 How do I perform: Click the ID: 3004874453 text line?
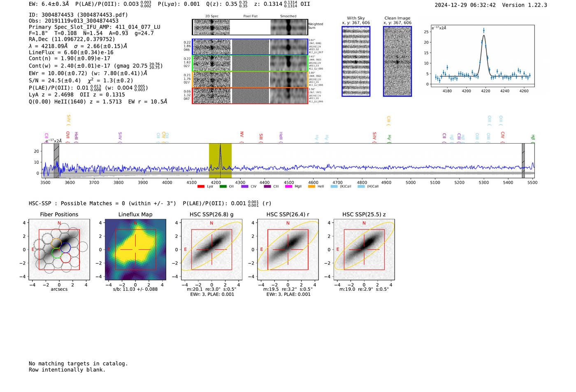[78, 15]
